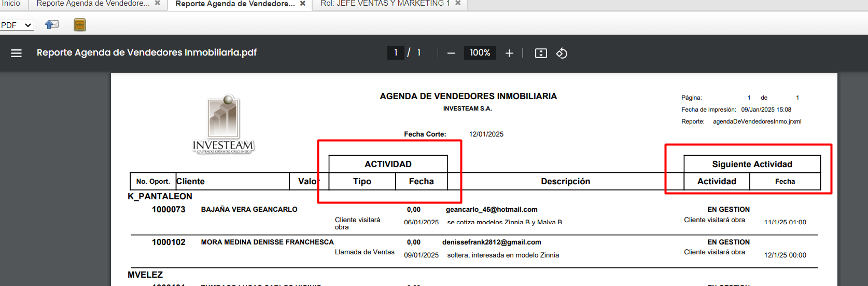The height and width of the screenshot is (286, 868).
Task: Click the current page number field
Action: (396, 53)
